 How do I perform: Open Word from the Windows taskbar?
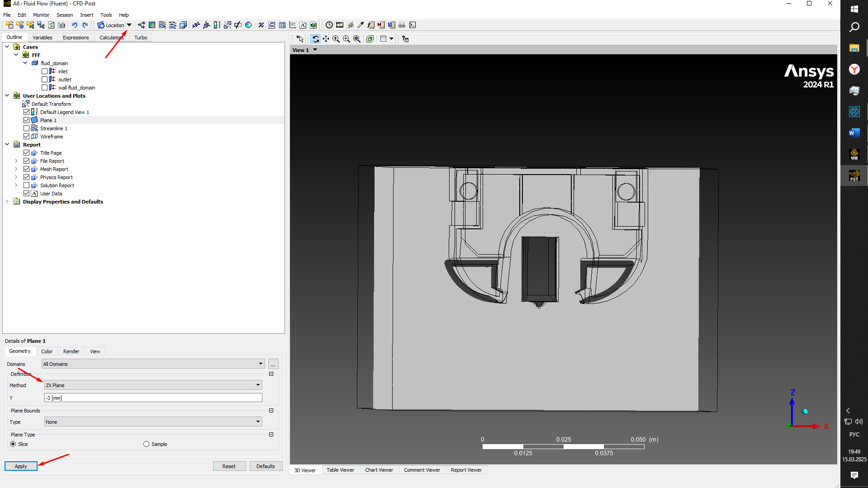point(854,133)
